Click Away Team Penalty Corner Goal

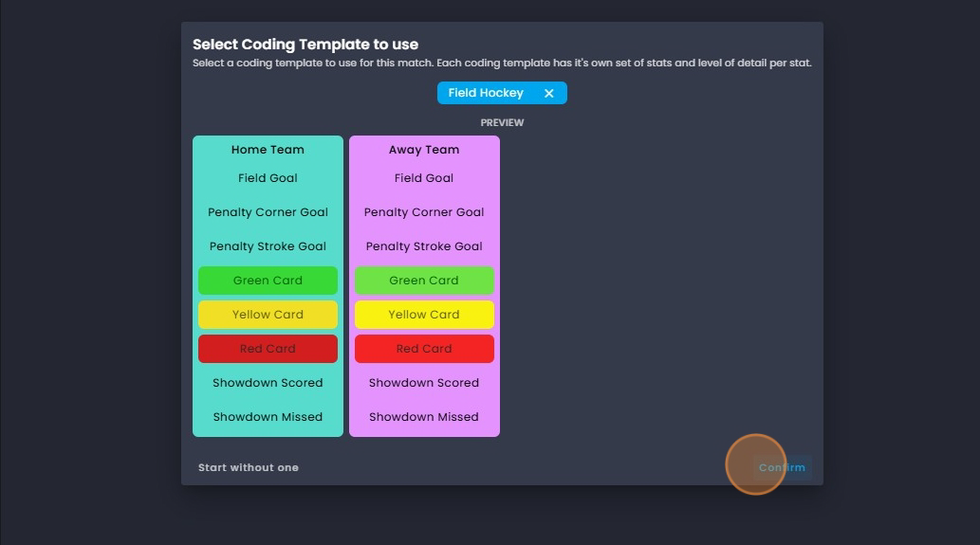tap(424, 212)
